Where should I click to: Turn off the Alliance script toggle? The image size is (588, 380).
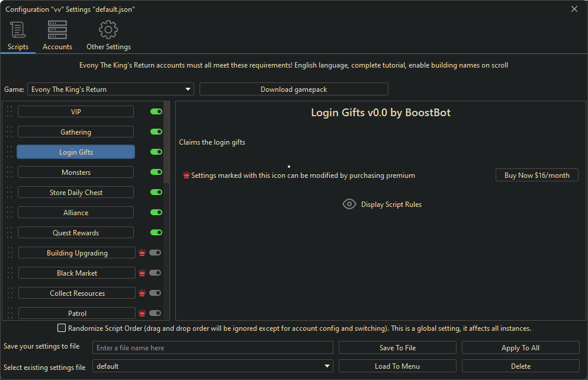(x=156, y=213)
